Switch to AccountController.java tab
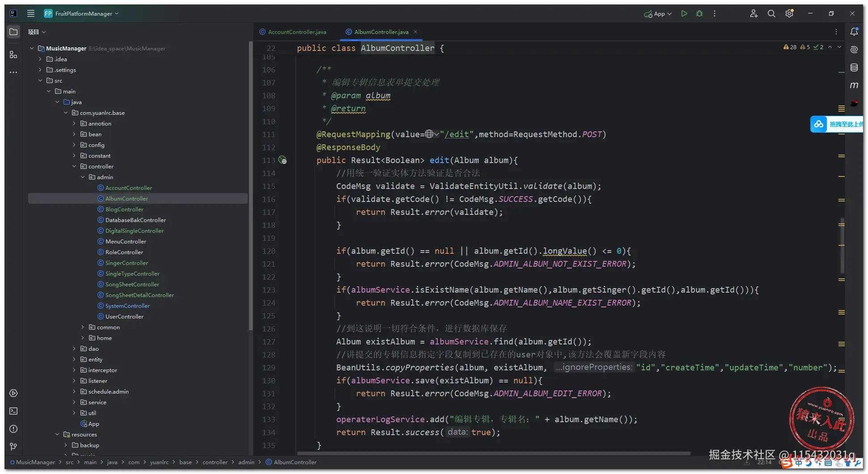The height and width of the screenshot is (474, 868). click(296, 32)
